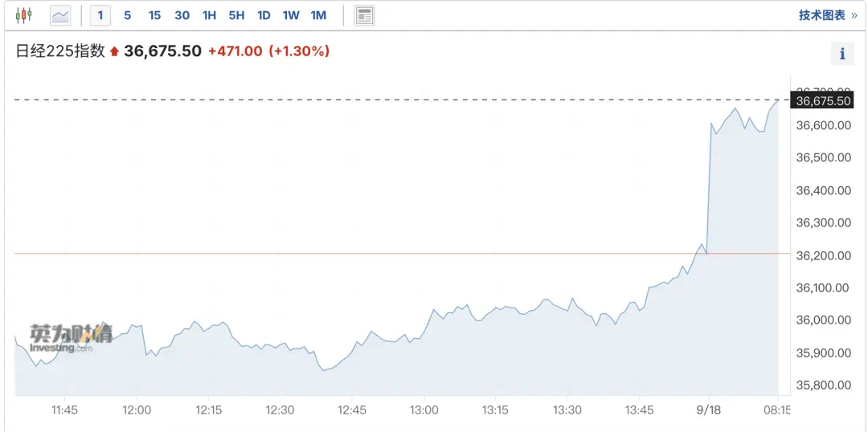
Task: Open the news panel icon in toolbar
Action: (364, 15)
